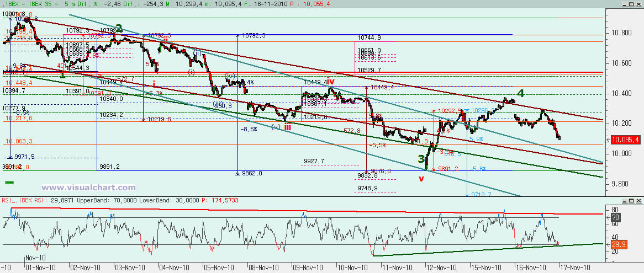
Task: Select the green wave label '3'
Action: click(421, 159)
